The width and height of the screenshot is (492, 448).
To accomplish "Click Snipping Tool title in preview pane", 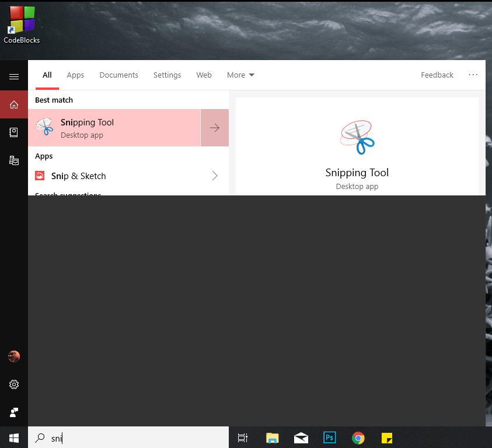I will click(x=357, y=173).
